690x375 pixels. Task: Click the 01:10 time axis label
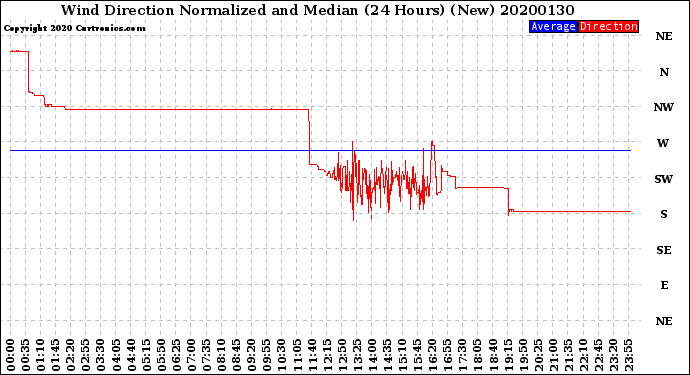[40, 355]
